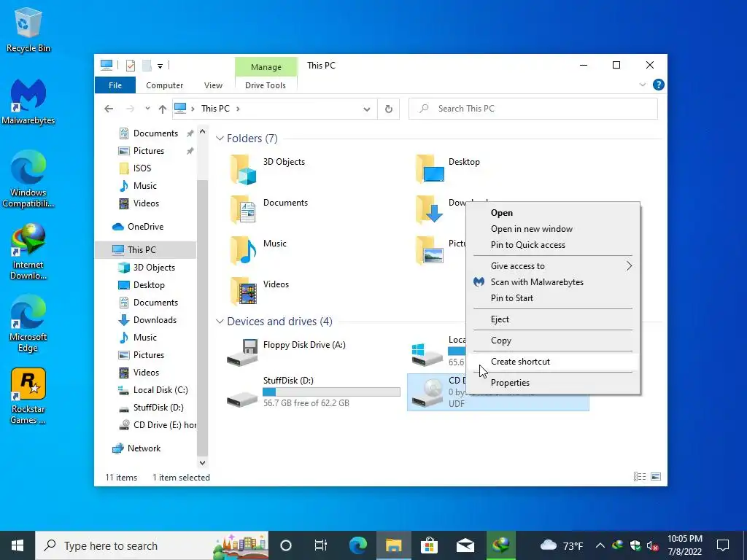Open the File tab
Image resolution: width=747 pixels, height=560 pixels.
coord(115,85)
